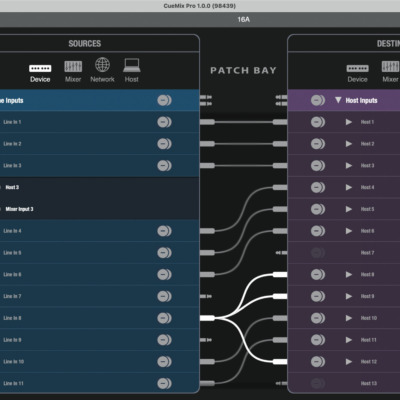This screenshot has width=400, height=400.
Task: Click the Line In 5 label text
Action: (12, 253)
